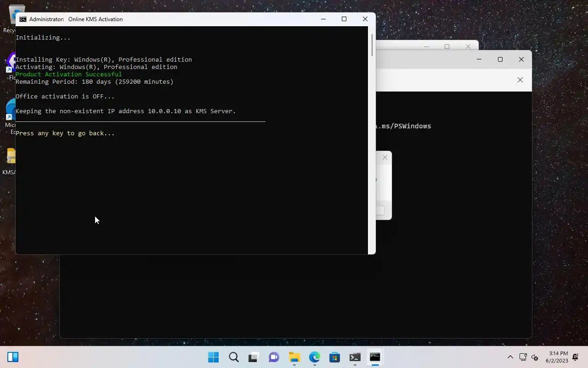The height and width of the screenshot is (368, 588).
Task: Minimize the background terminal window
Action: pos(479,59)
